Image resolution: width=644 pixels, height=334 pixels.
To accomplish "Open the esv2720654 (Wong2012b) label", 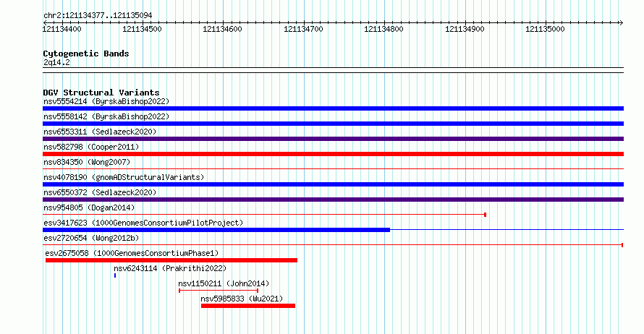I will tap(91, 238).
